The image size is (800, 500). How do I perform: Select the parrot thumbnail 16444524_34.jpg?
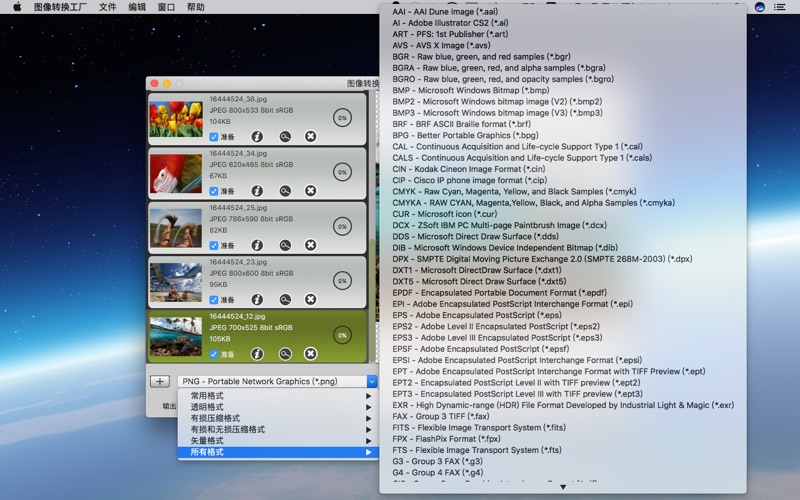pos(176,173)
